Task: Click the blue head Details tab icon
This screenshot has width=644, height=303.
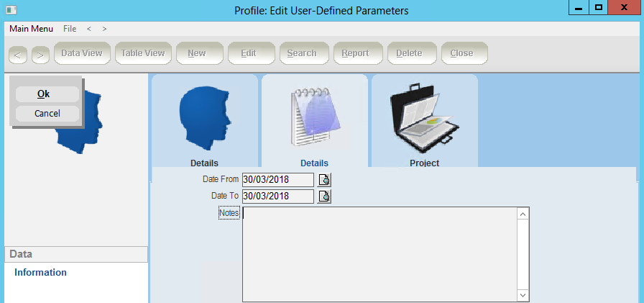Action: (204, 119)
